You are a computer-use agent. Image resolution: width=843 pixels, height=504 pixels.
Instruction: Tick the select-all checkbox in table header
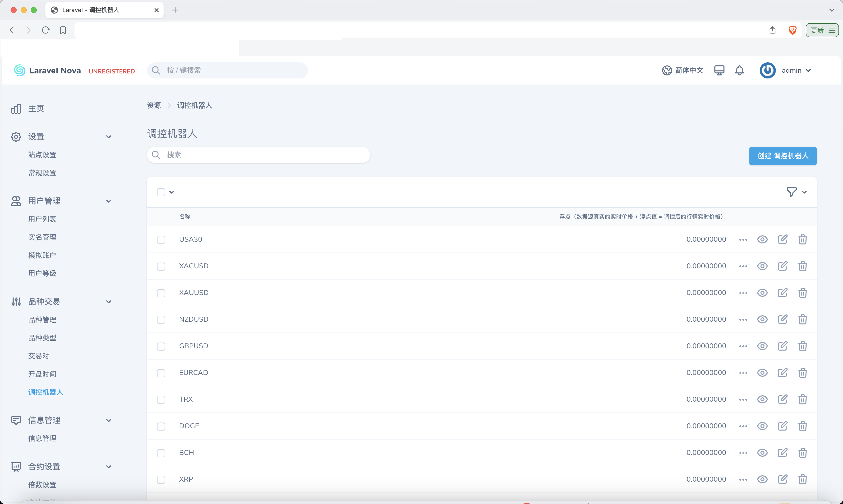tap(161, 192)
